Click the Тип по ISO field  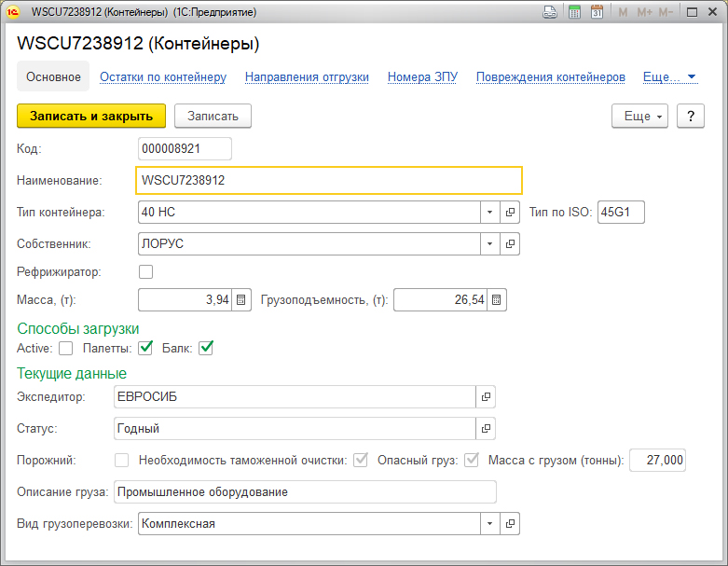pos(621,213)
